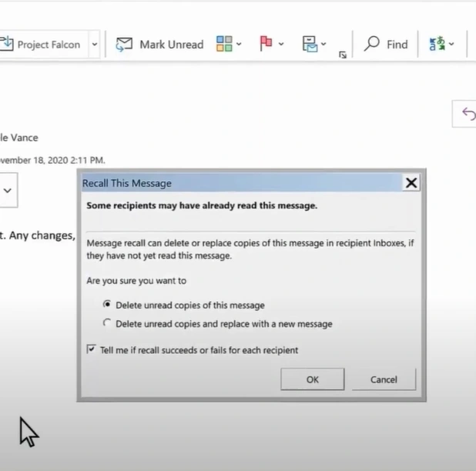Expand the Assign Policy dropdown arrow
Viewport: 476px width, 471px height.
pyautogui.click(x=323, y=45)
